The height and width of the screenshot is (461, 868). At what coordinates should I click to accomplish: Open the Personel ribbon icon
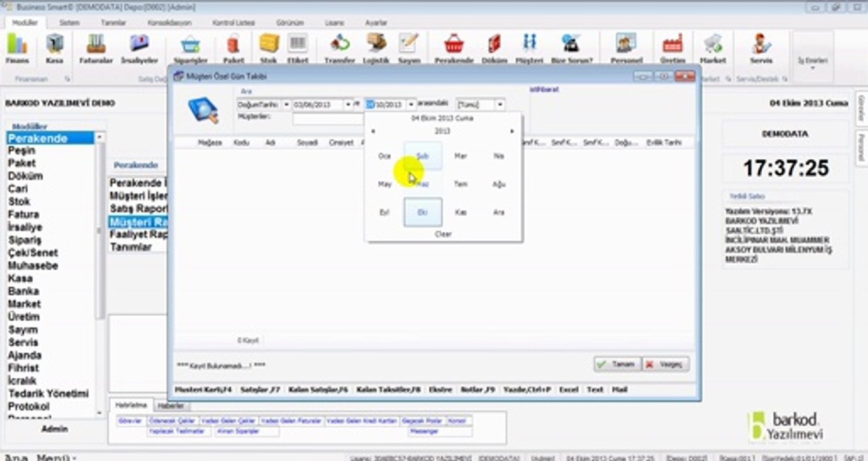[x=626, y=48]
